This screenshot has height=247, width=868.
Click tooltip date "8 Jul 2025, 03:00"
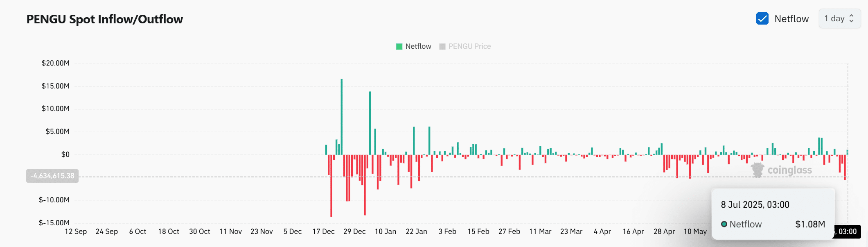pos(755,204)
